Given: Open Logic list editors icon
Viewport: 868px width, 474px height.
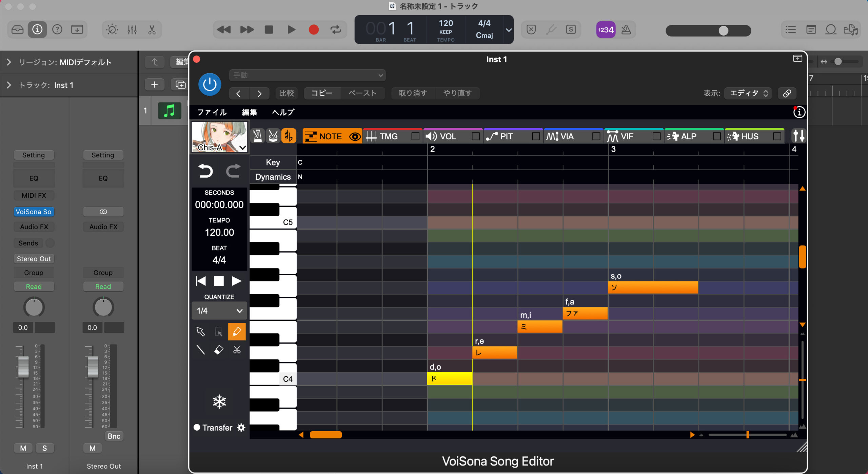Looking at the screenshot, I should click(790, 30).
